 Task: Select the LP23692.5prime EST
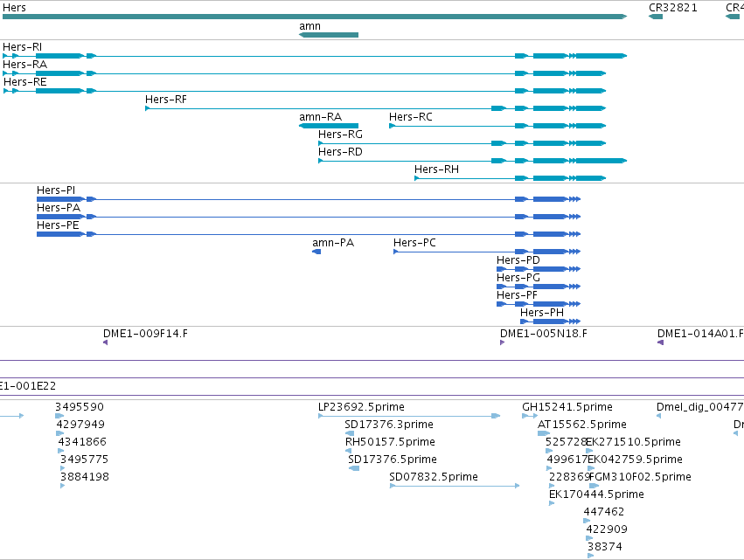(409, 416)
